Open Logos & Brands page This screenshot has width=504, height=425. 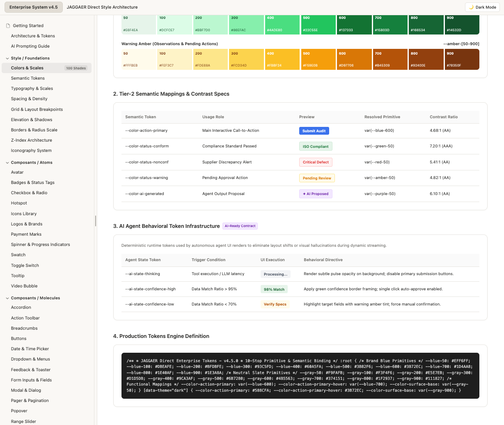[27, 224]
